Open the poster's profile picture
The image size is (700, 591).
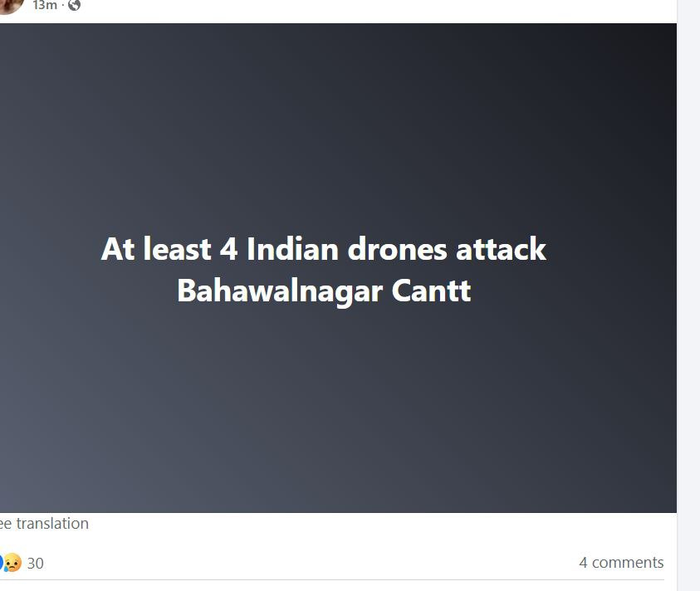[x=10, y=5]
